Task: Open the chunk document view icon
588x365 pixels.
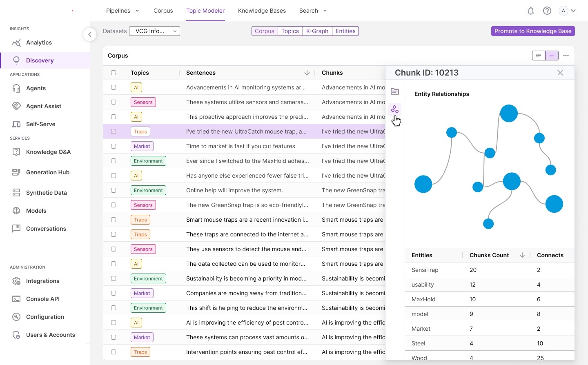Action: 395,91
